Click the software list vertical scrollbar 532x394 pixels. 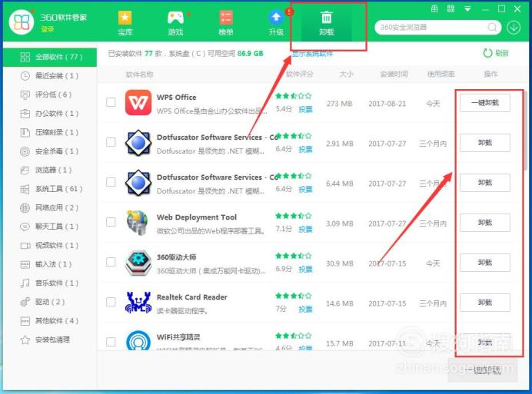point(525,129)
